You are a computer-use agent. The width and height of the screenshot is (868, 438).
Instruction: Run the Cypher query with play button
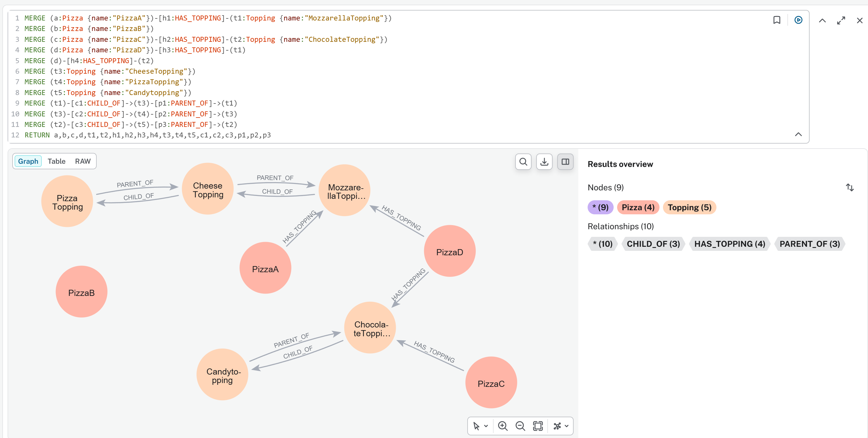(x=798, y=20)
